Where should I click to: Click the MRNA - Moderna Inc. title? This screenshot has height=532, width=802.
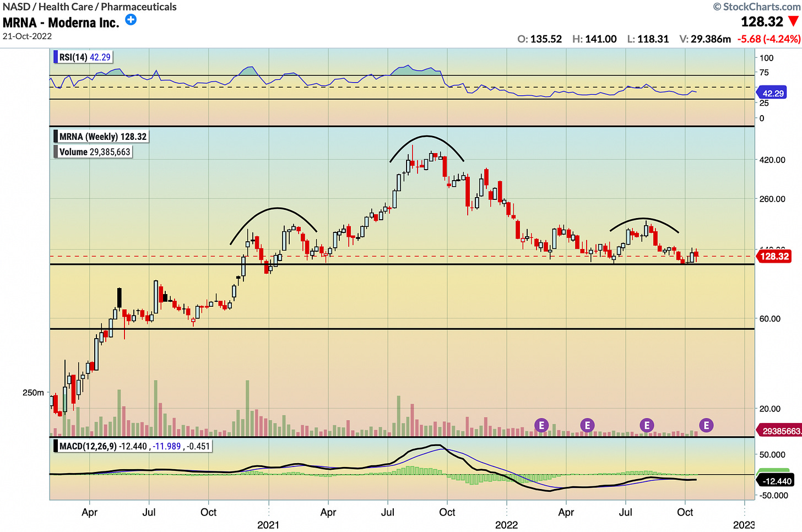point(61,23)
